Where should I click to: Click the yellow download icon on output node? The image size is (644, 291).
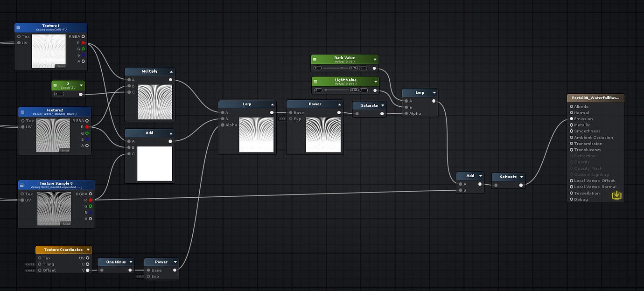tap(616, 195)
